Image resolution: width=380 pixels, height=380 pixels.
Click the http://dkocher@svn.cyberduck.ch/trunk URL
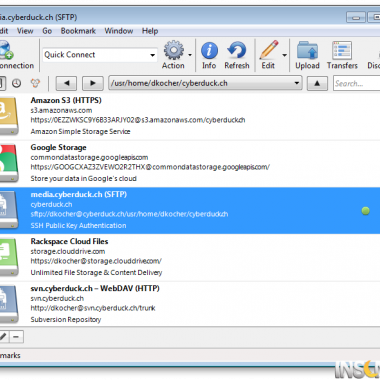[93, 308]
